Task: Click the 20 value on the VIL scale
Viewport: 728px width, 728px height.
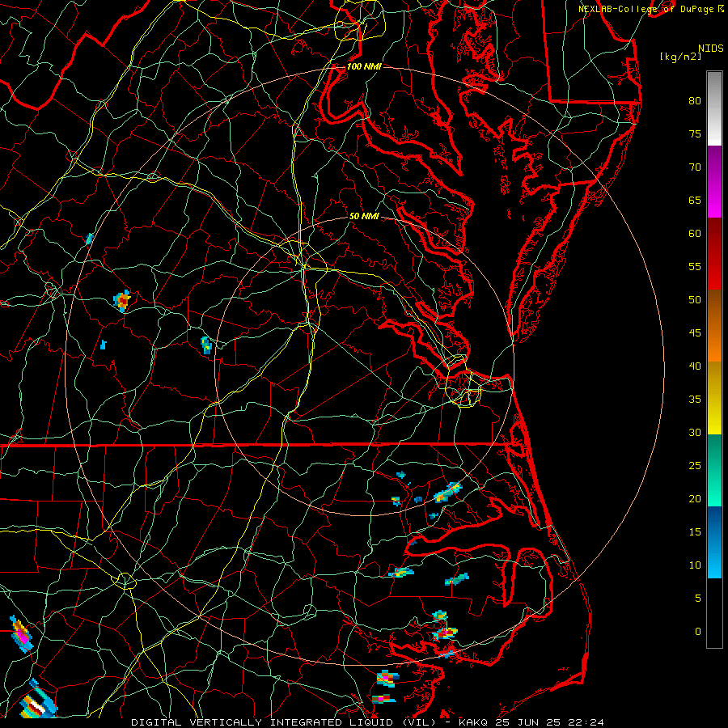Action: (695, 498)
